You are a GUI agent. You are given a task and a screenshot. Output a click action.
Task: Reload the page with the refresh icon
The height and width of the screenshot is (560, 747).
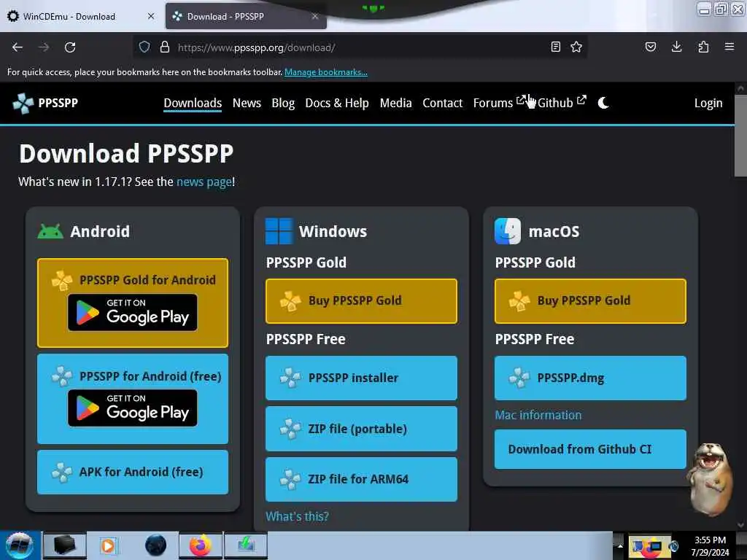coord(70,47)
